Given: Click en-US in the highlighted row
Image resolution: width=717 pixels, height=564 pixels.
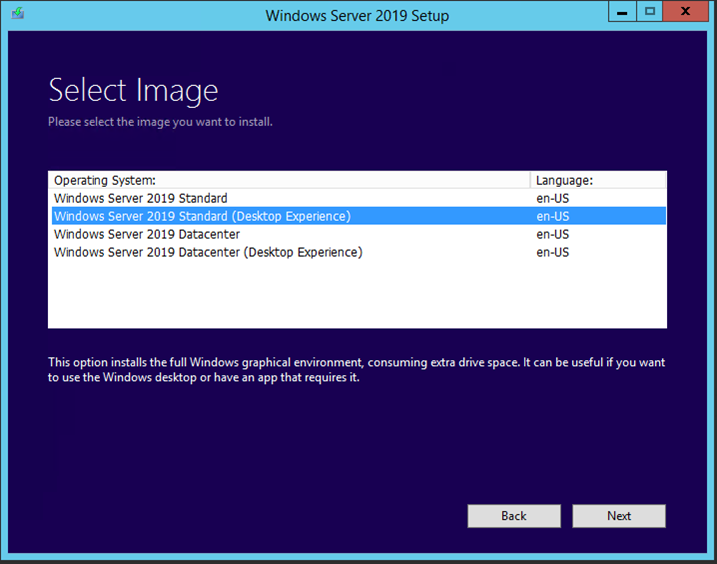Looking at the screenshot, I should click(x=552, y=216).
